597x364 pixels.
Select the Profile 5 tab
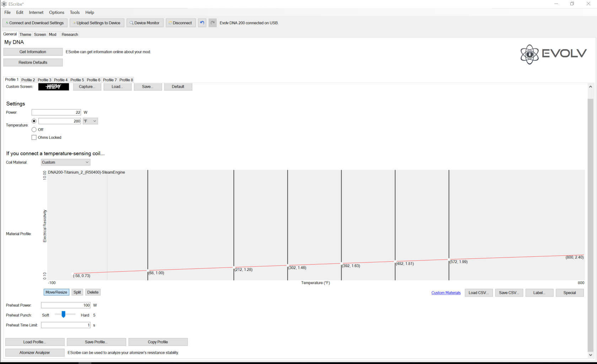pos(77,80)
